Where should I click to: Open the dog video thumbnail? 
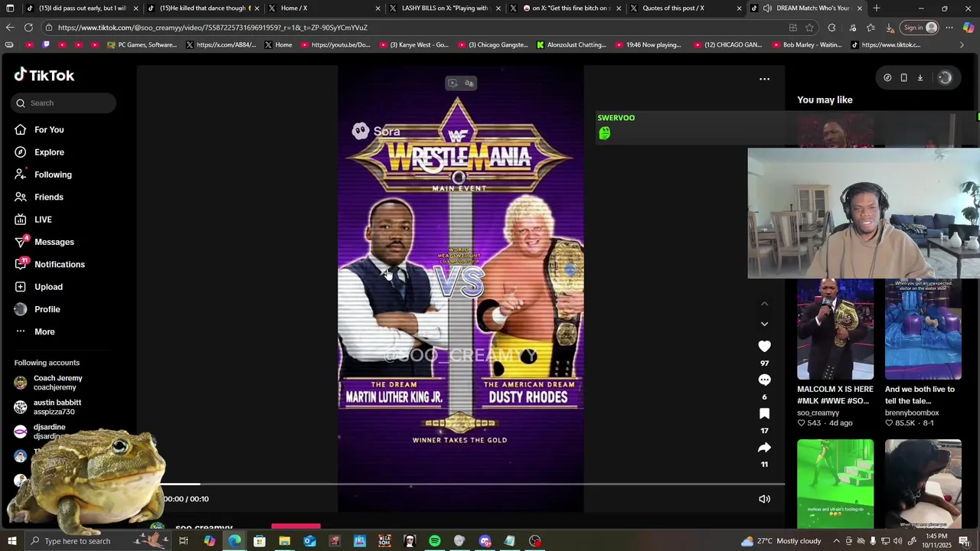pos(923,484)
